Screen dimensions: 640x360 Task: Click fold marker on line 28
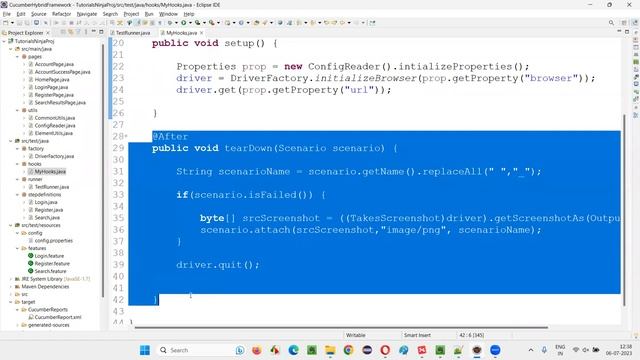(126, 136)
